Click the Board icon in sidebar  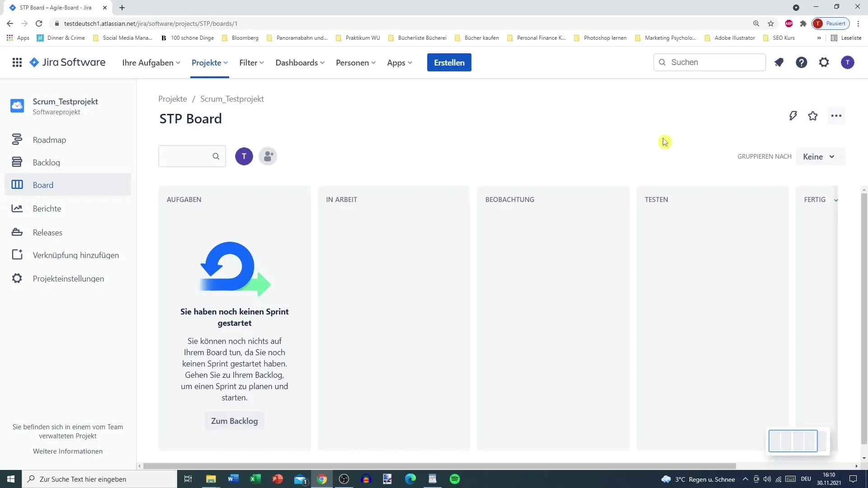pyautogui.click(x=17, y=184)
